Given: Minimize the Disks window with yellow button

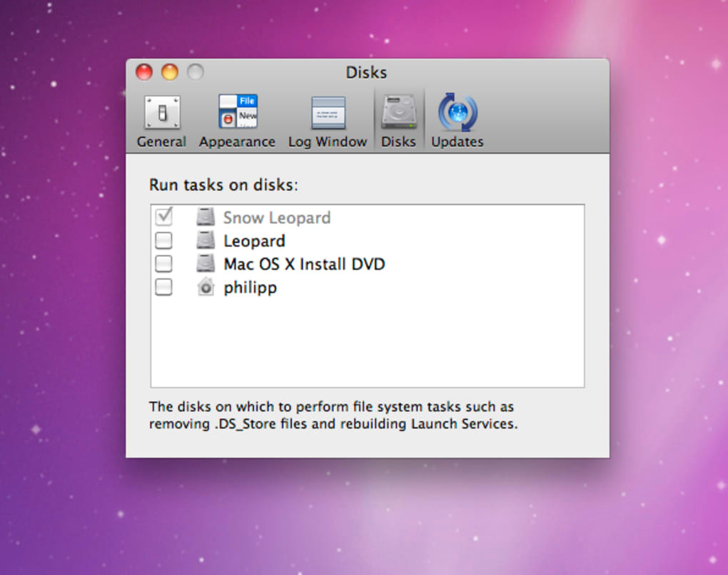Looking at the screenshot, I should coord(169,72).
